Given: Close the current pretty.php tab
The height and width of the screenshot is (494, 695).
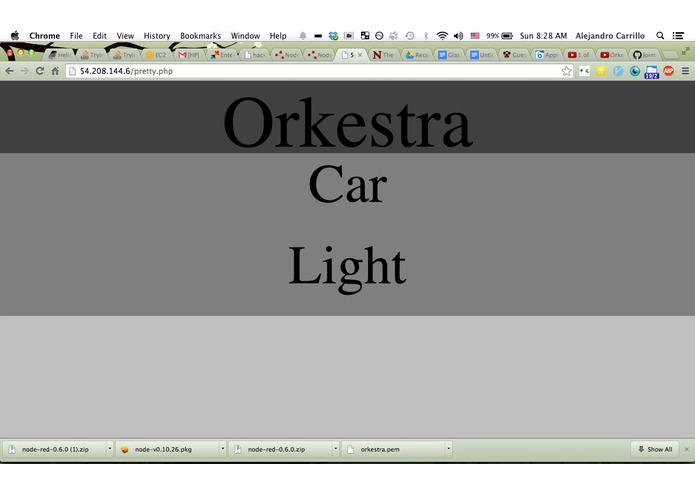Looking at the screenshot, I should (359, 55).
